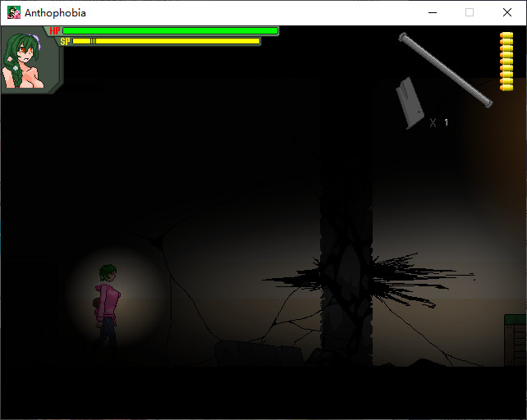Minimize the Anthophobia game window
The height and width of the screenshot is (420, 527).
pyautogui.click(x=432, y=12)
